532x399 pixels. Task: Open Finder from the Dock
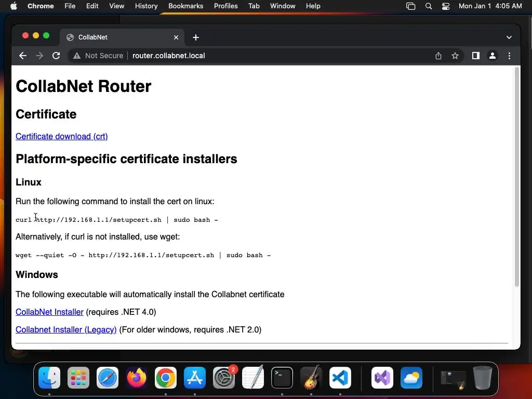(x=49, y=378)
